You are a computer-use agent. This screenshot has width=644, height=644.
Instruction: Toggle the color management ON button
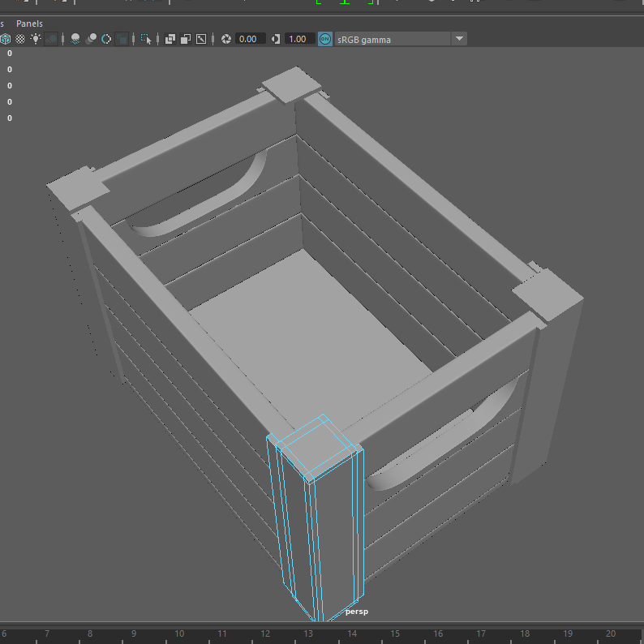[x=324, y=39]
